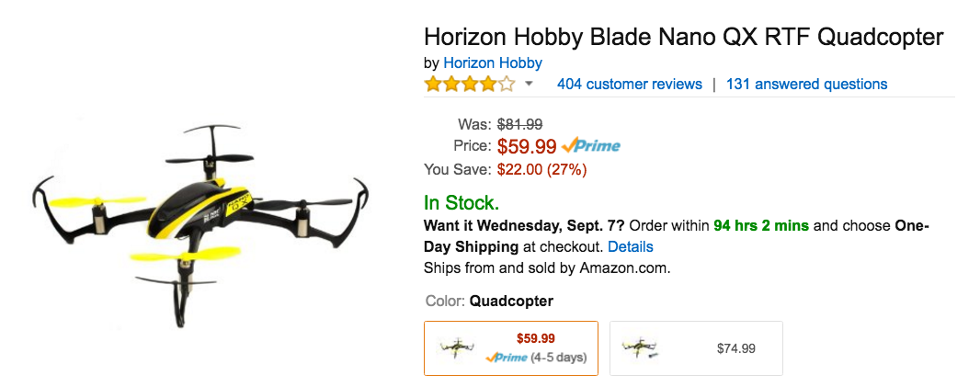Click the struck-through $81.99 was price
The width and height of the screenshot is (980, 387).
click(x=519, y=123)
